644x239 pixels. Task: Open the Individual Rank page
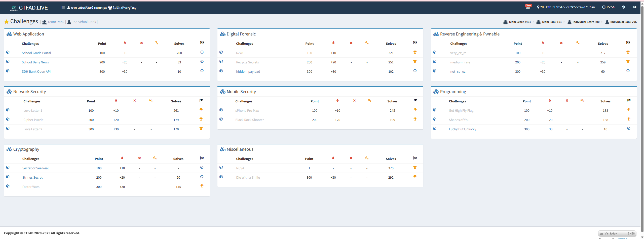click(x=84, y=22)
